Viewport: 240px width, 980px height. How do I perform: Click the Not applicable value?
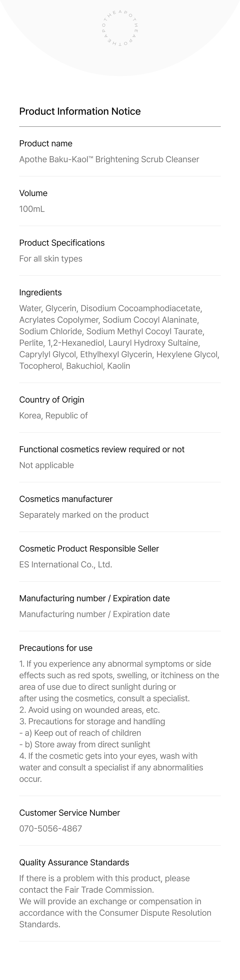46,465
